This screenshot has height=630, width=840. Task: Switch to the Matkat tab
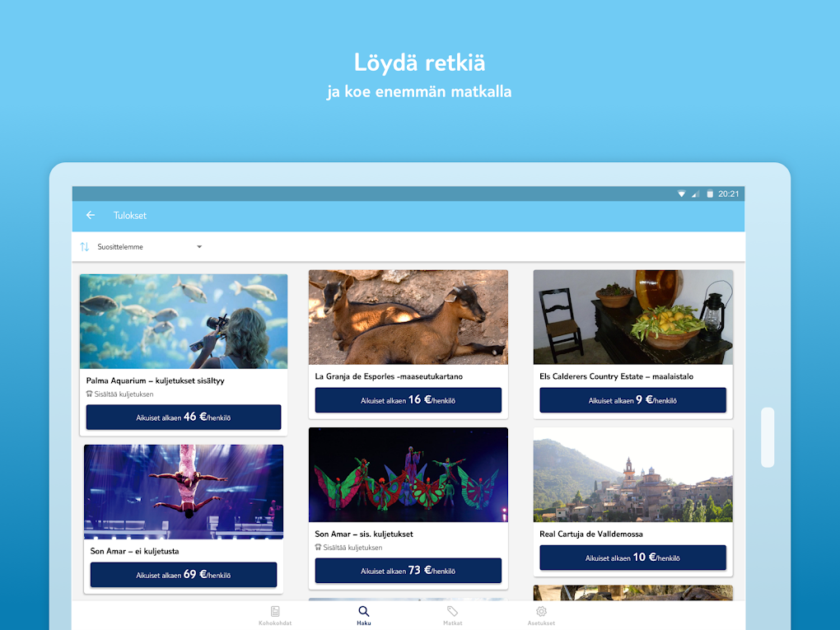click(452, 615)
